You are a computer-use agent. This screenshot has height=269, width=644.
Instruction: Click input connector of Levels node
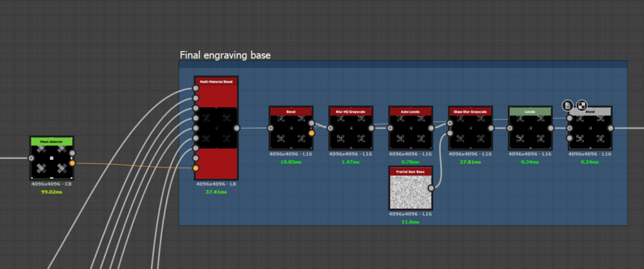click(509, 129)
